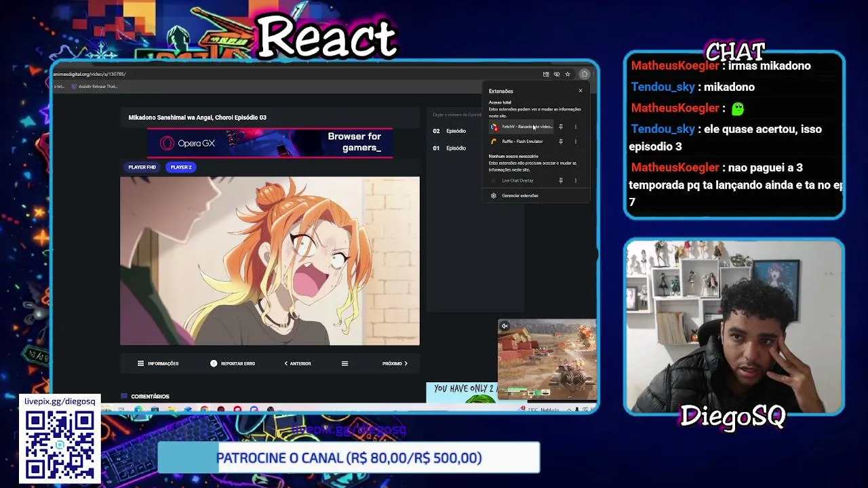Pin the Live Chat Overlay extension

(x=561, y=181)
